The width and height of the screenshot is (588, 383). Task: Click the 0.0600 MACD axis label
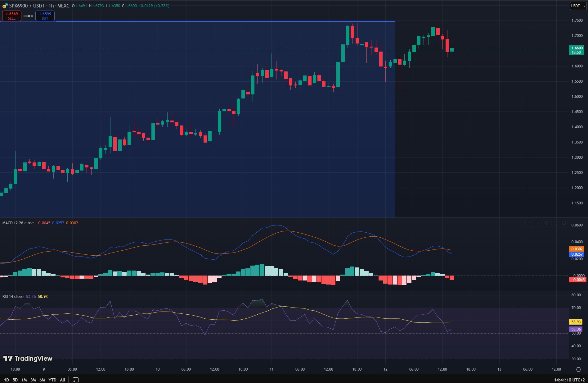click(x=577, y=225)
